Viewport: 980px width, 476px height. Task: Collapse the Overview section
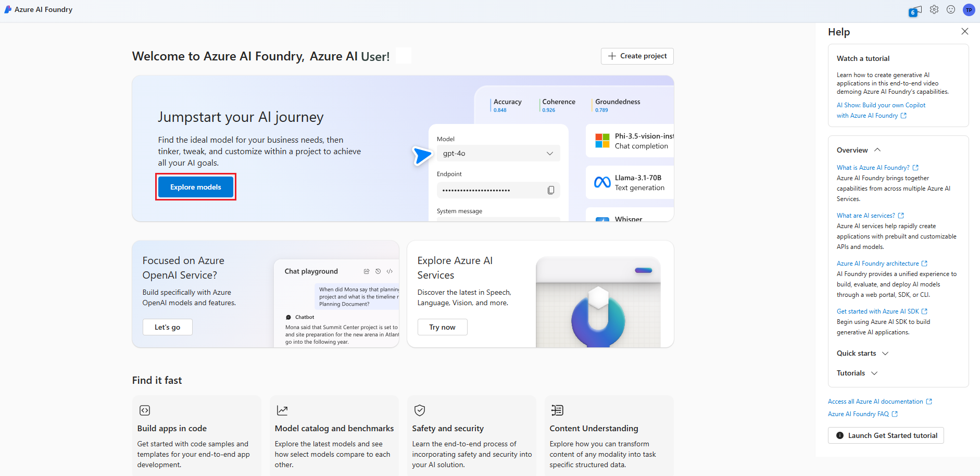[859, 150]
